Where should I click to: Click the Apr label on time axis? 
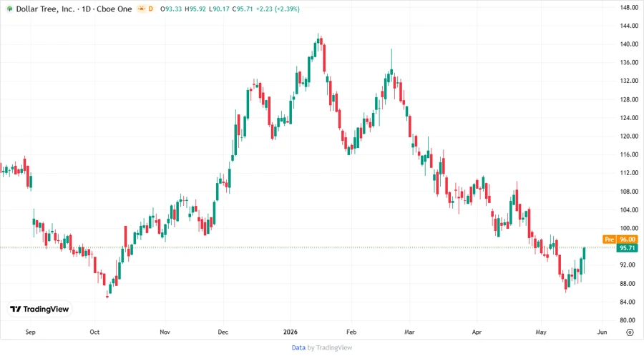pyautogui.click(x=477, y=332)
